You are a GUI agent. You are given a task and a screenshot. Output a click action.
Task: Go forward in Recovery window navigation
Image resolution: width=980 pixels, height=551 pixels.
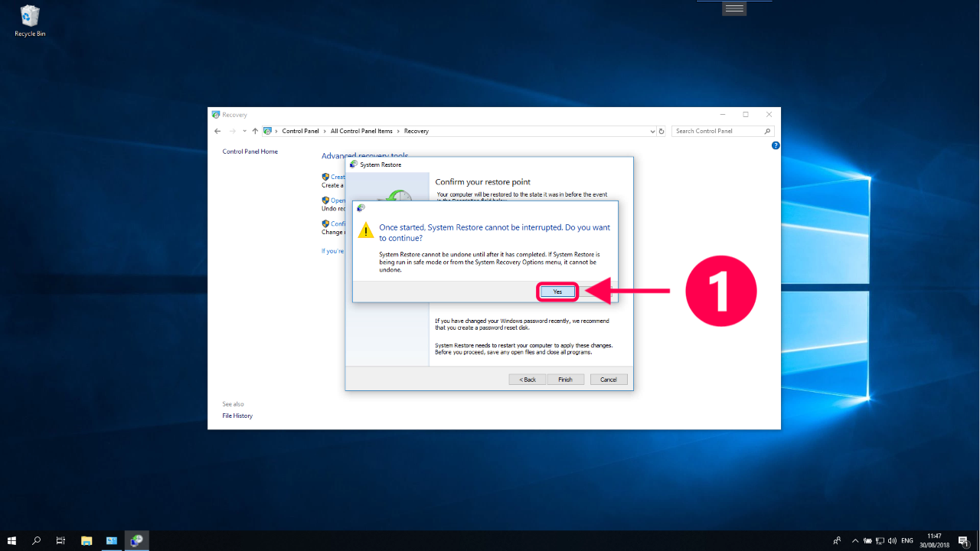[x=233, y=131]
